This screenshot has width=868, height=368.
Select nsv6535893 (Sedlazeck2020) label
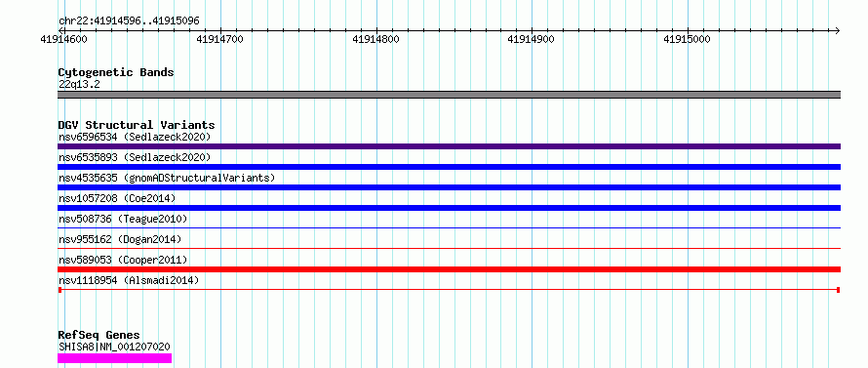[x=135, y=157]
